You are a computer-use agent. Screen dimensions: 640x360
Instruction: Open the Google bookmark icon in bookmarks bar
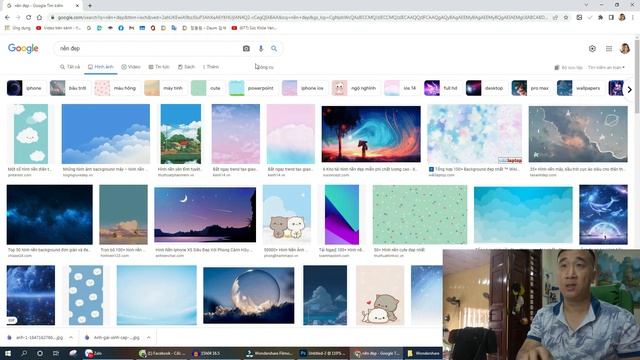(x=89, y=28)
